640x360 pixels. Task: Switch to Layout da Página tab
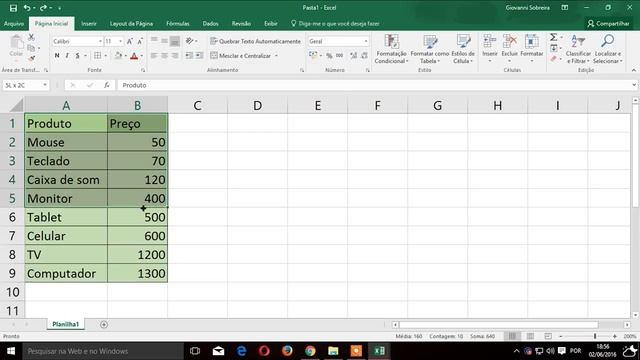pyautogui.click(x=131, y=24)
